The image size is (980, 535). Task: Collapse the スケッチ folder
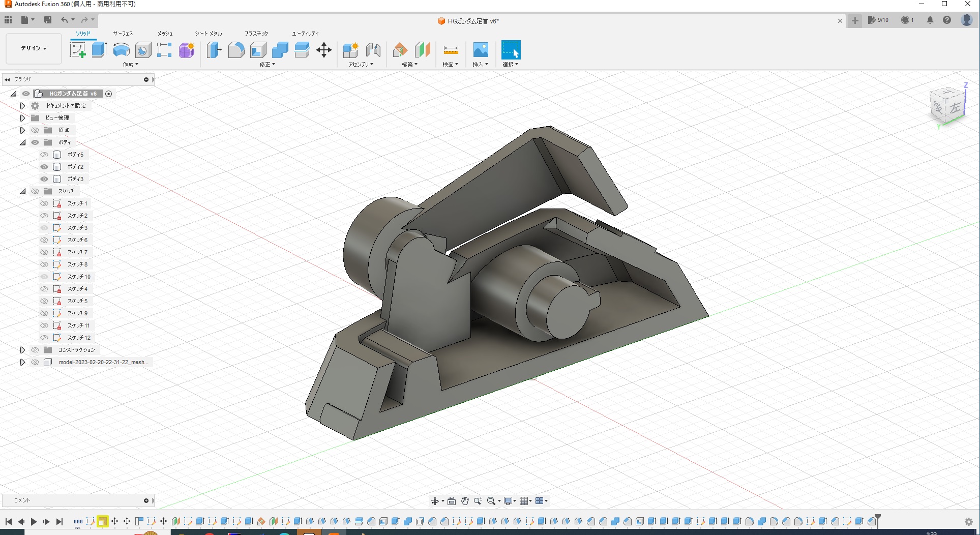point(22,191)
